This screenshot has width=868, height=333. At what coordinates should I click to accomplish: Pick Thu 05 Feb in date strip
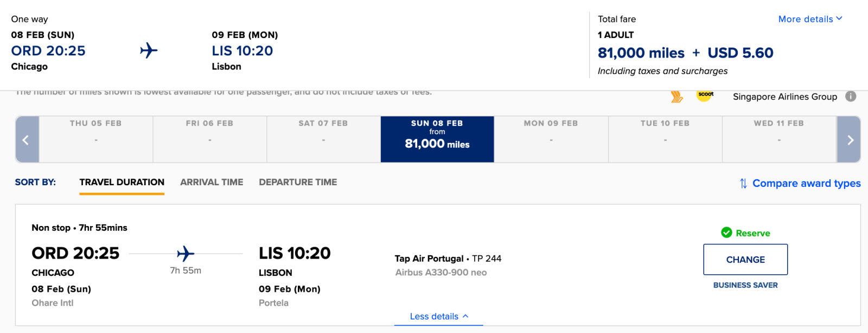click(x=96, y=139)
